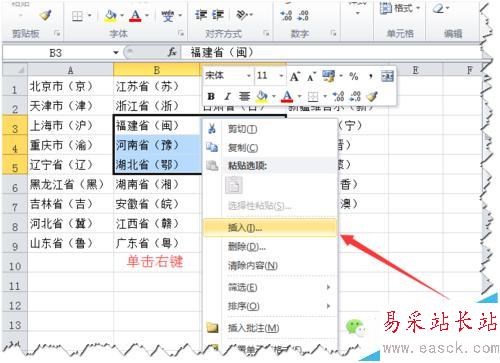Click the fx insert function icon
Screen dimensions: 500x363
click(x=172, y=52)
